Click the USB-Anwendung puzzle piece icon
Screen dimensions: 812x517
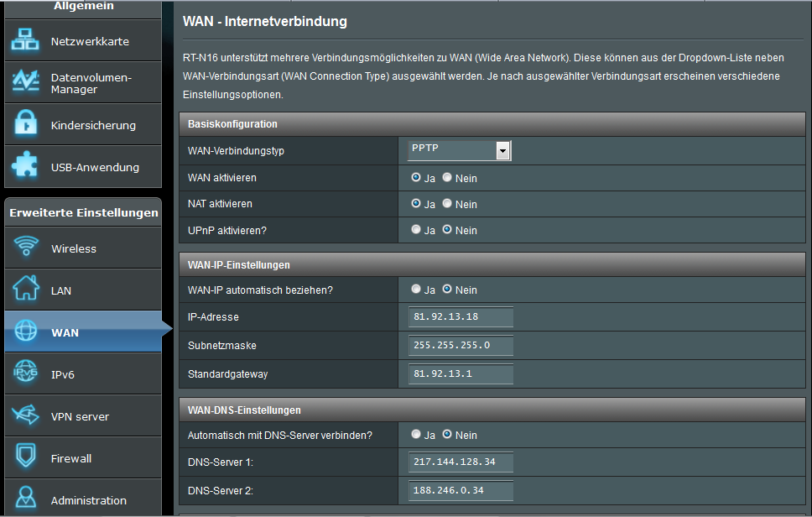pos(25,167)
